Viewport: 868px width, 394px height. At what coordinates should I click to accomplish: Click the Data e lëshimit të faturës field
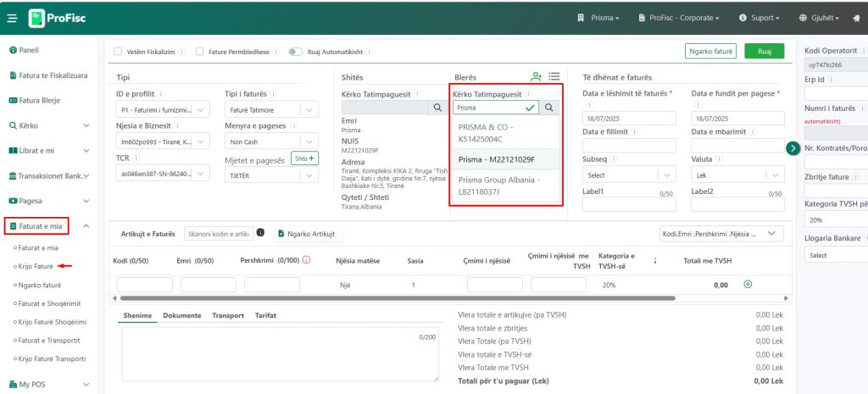coord(629,119)
